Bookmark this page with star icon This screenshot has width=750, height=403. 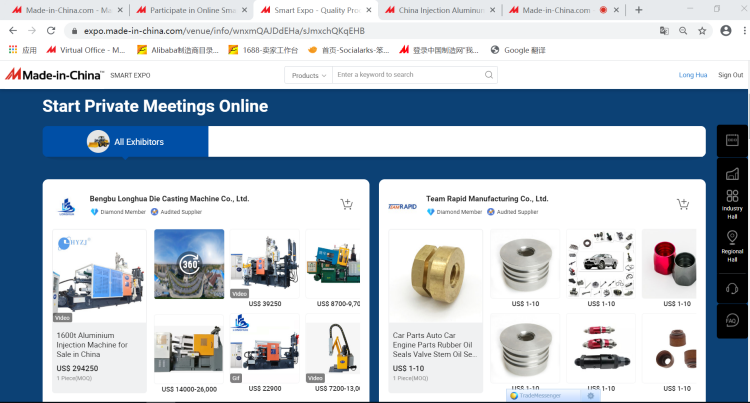pos(702,31)
